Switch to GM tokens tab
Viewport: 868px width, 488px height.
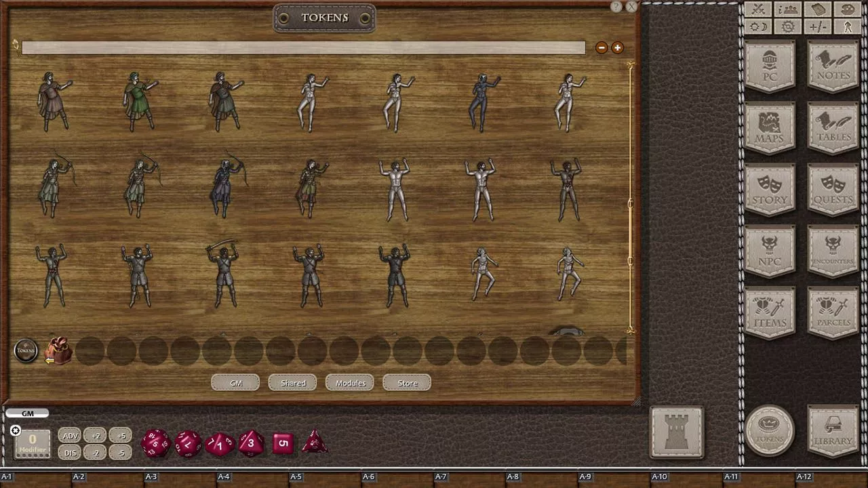point(235,383)
